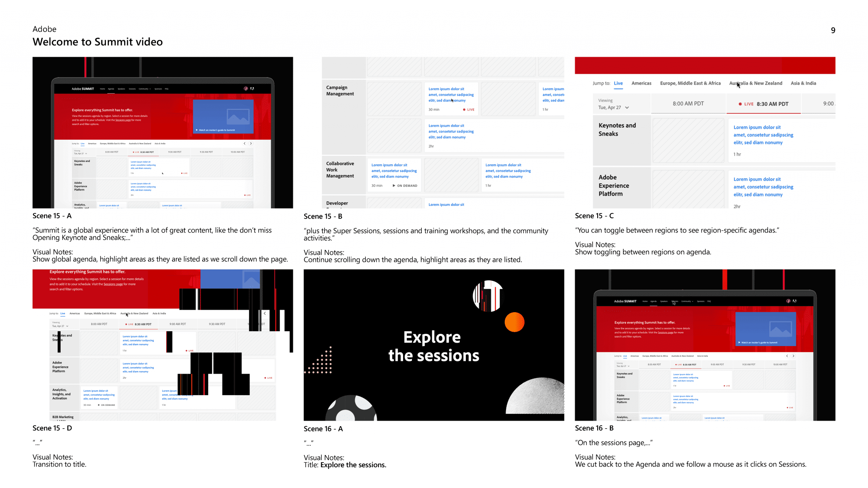The width and height of the screenshot is (868, 488).
Task: Open the 30 min Analytics session in Scene 15-D
Action: [x=99, y=397]
